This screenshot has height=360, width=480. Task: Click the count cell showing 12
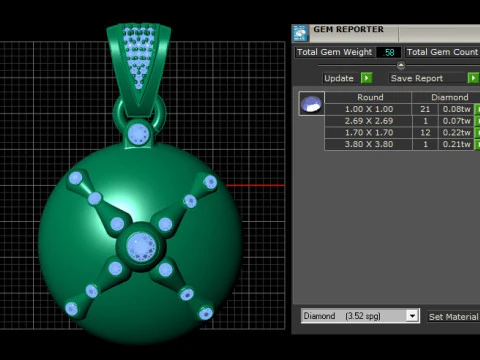click(x=425, y=132)
